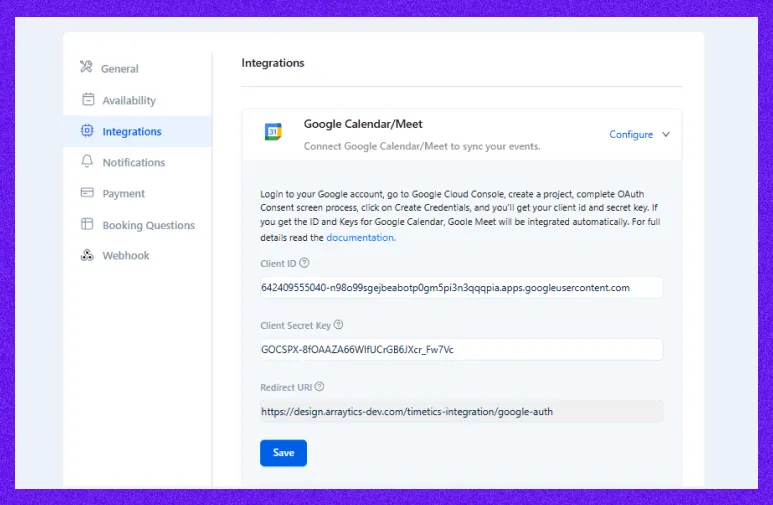This screenshot has width=773, height=505.
Task: Click the General tools icon in sidebar
Action: click(x=86, y=67)
